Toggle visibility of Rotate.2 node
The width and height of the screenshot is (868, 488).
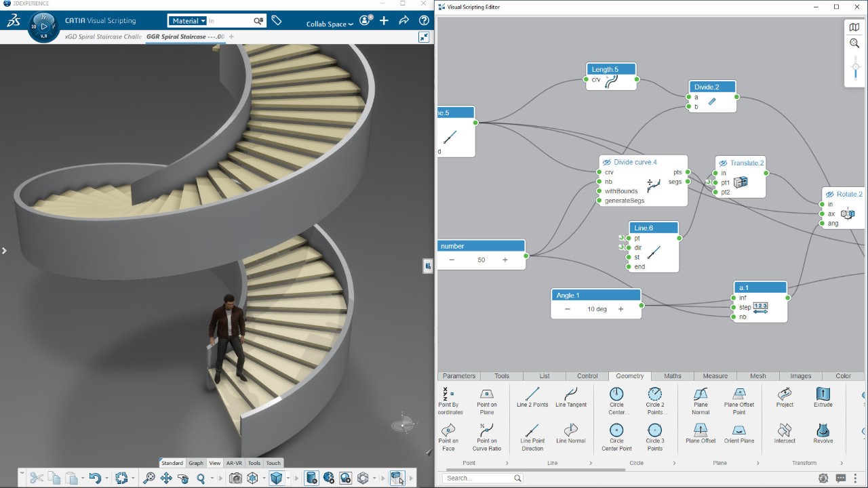tap(829, 195)
